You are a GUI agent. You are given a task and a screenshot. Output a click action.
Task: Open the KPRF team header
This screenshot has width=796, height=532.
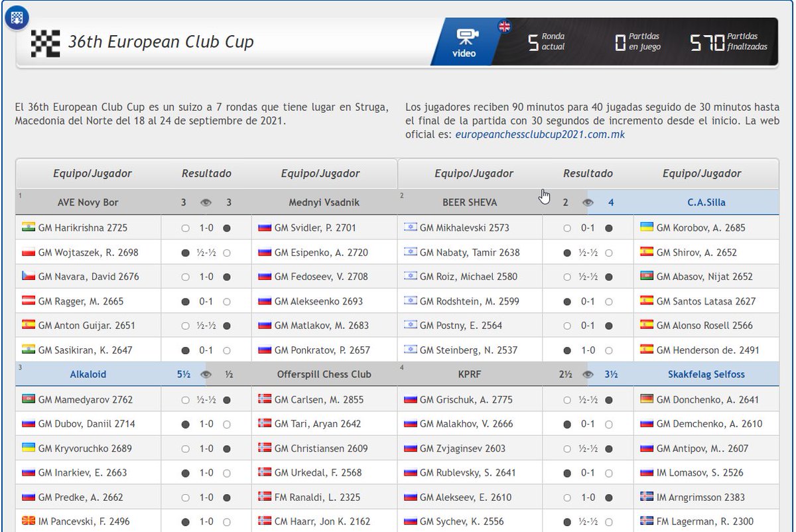[x=470, y=374]
